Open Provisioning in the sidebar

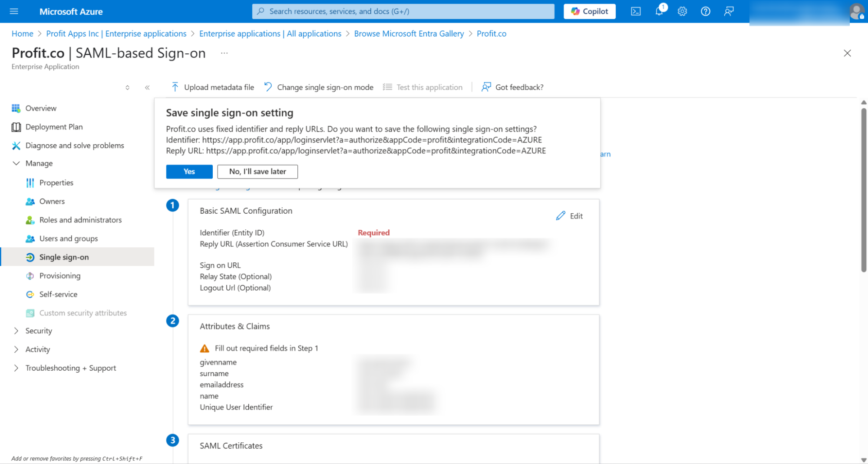click(x=60, y=276)
